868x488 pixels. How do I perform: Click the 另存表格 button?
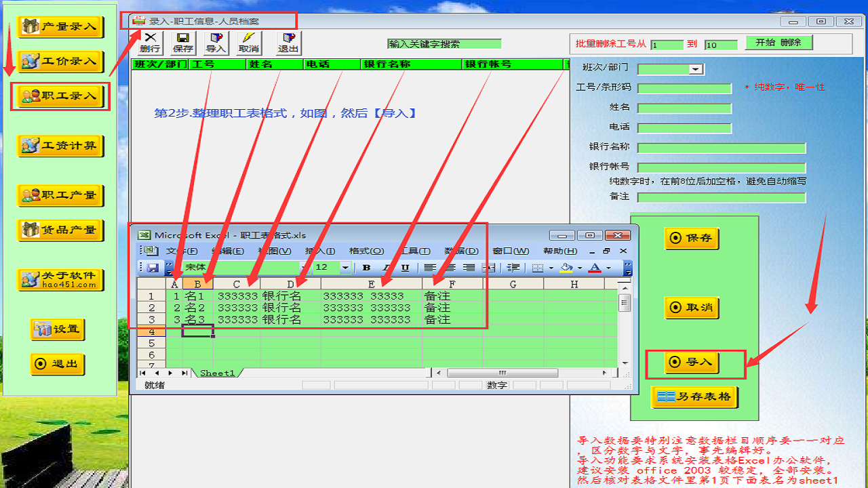(694, 396)
